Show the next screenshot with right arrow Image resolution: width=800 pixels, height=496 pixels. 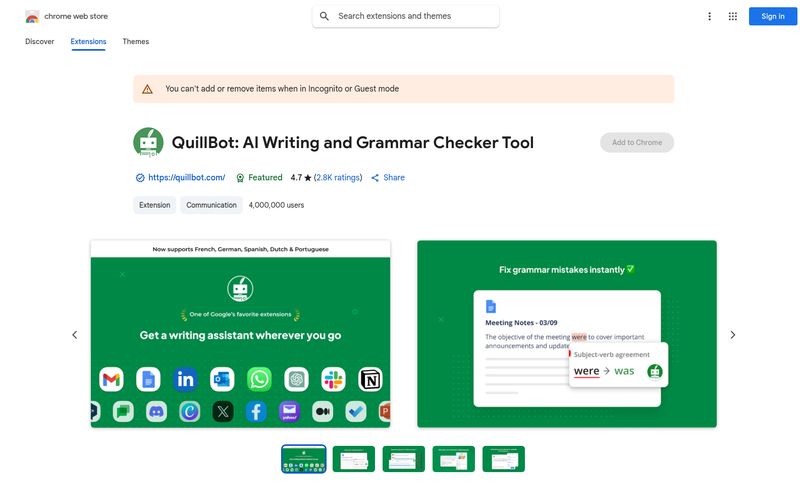[733, 335]
